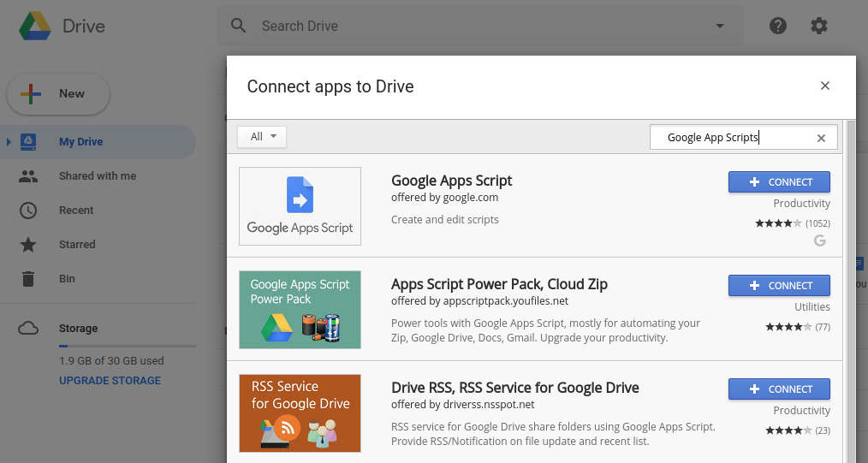
Task: Open the Bin
Action: coord(67,279)
